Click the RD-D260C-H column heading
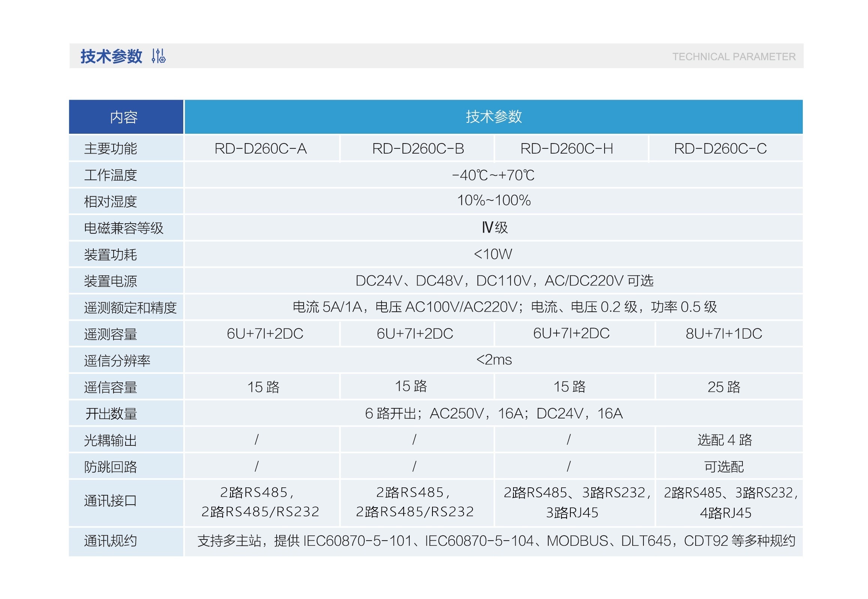The image size is (868, 599). pyautogui.click(x=567, y=149)
